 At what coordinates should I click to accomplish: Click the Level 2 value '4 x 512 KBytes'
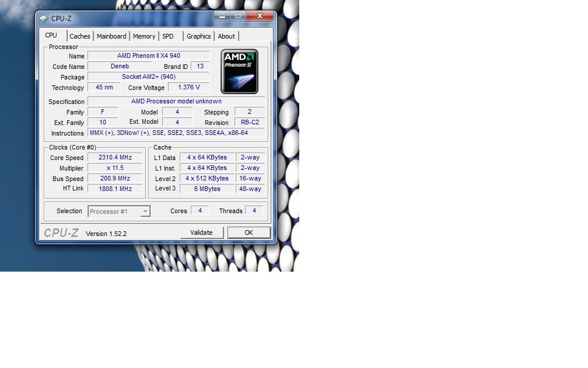click(x=207, y=178)
